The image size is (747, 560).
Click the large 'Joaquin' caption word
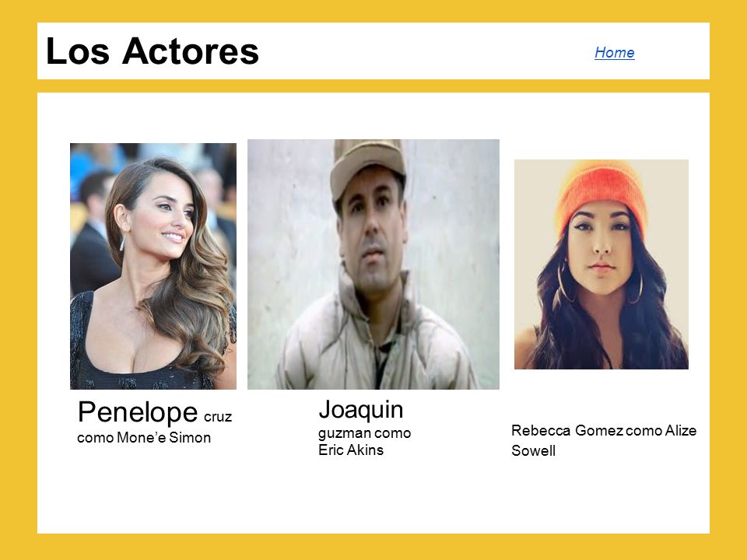pos(360,410)
